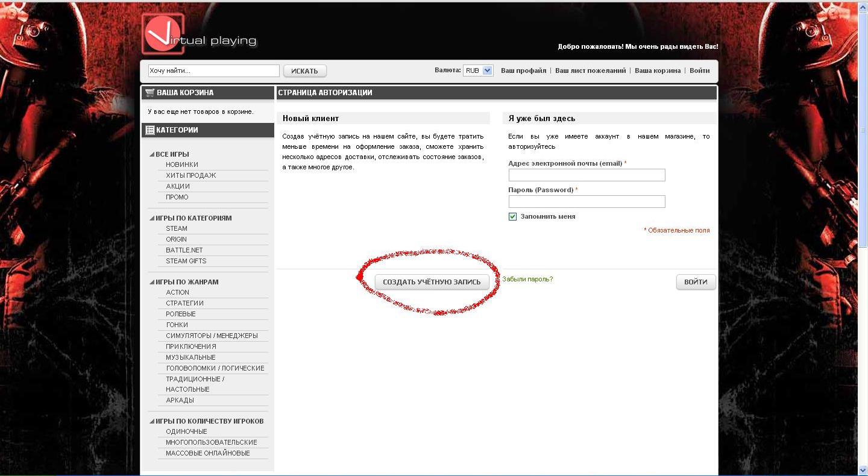Collapse the 'Игры по жанрам' section triangle

[x=152, y=282]
